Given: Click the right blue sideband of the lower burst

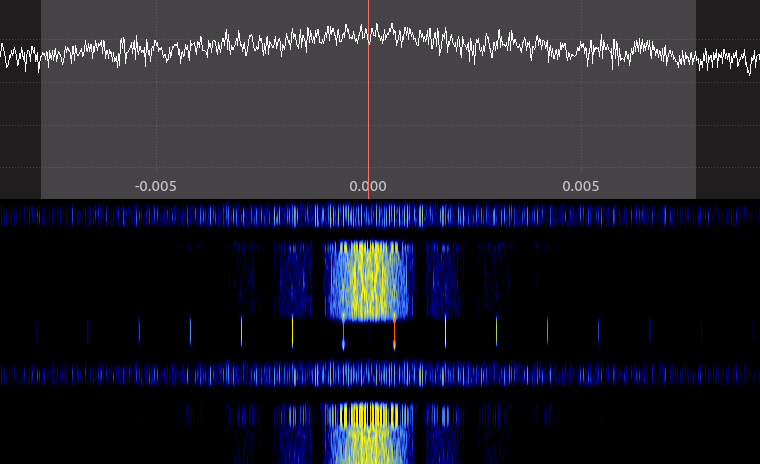Looking at the screenshot, I should tap(443, 435).
